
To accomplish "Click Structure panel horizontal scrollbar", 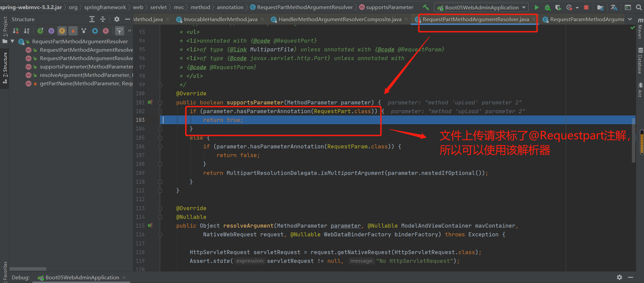I will click(x=28, y=269).
